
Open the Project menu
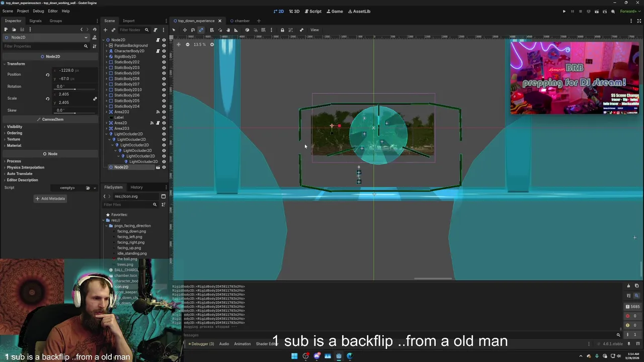pyautogui.click(x=23, y=11)
